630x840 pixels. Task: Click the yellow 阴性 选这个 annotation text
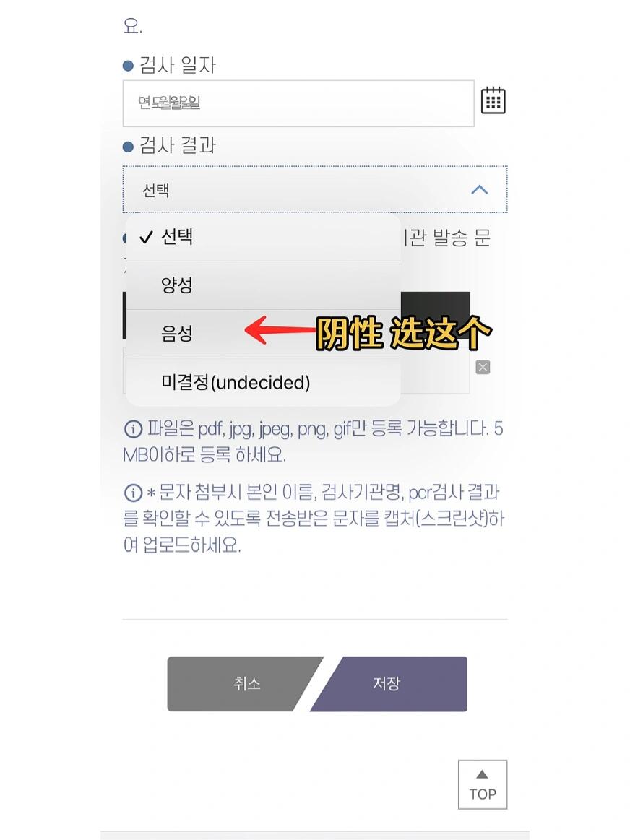tap(403, 333)
